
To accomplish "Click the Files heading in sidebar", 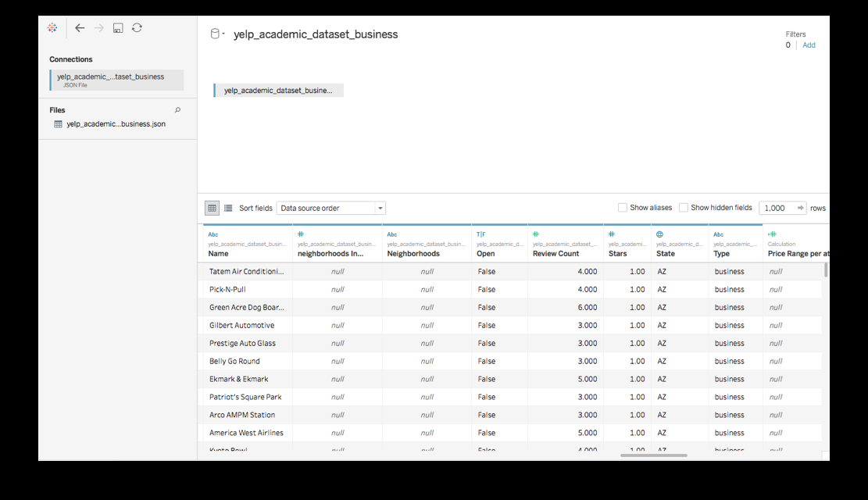I will (x=57, y=110).
